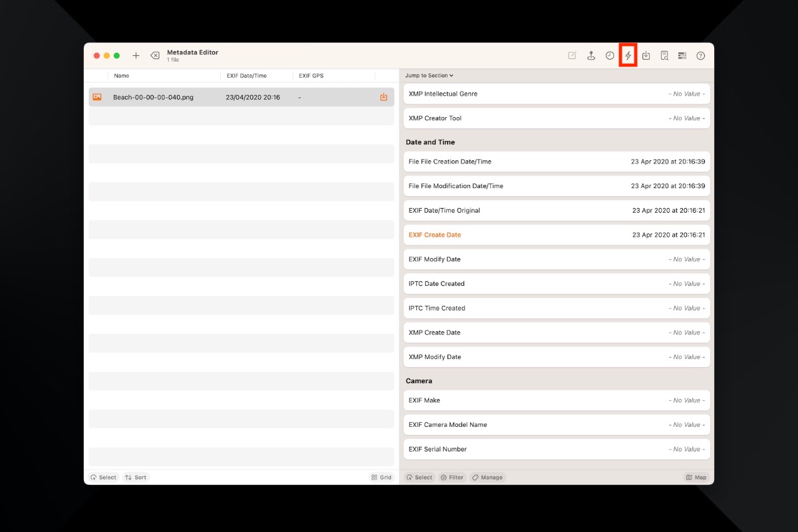Select the XMP Create Date field
This screenshot has width=798, height=532.
(557, 332)
